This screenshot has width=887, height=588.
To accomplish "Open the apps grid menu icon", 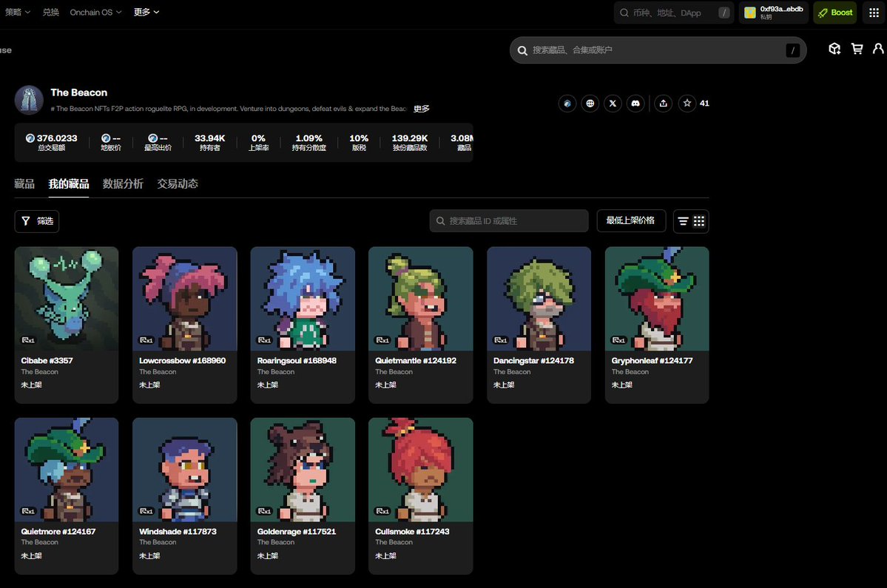I will (874, 13).
